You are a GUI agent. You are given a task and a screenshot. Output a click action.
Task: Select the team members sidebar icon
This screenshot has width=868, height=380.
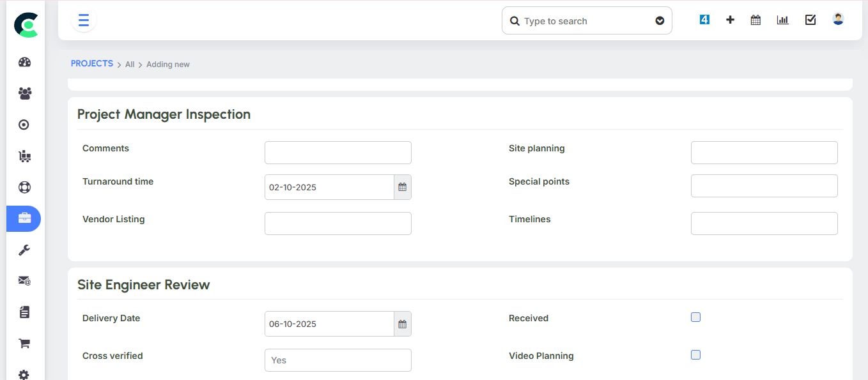tap(24, 93)
